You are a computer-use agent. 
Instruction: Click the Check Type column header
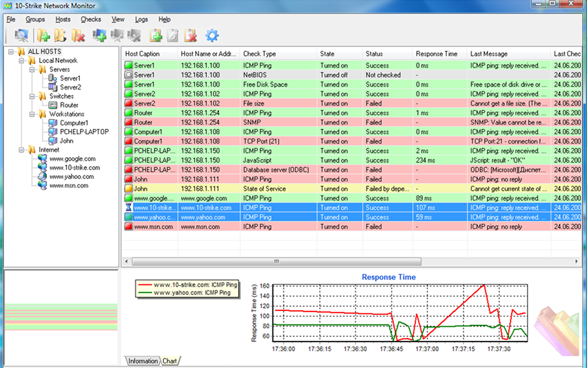click(x=259, y=54)
